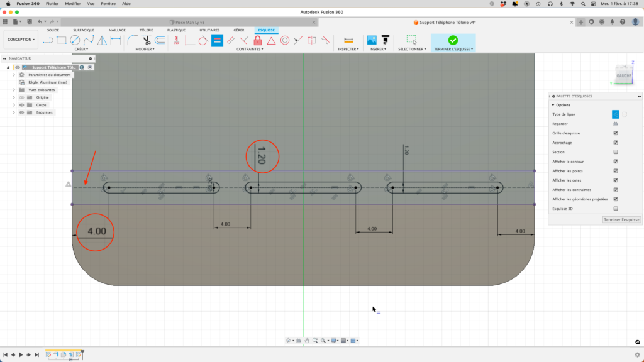Open the Fichier menu

(52, 3)
